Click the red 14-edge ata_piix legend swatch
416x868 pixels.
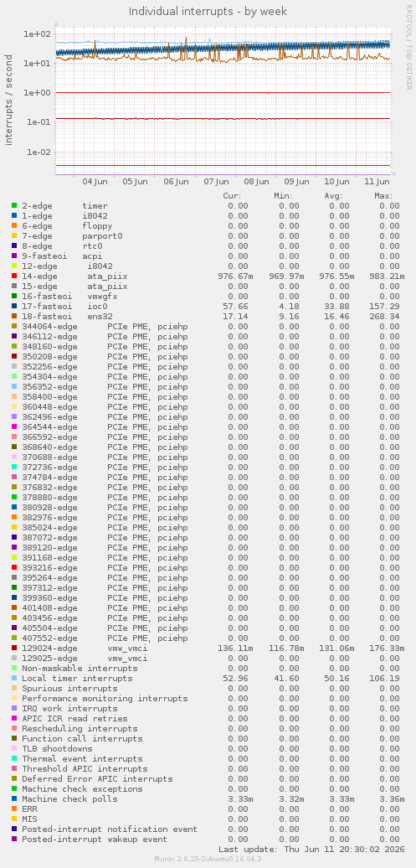point(14,276)
